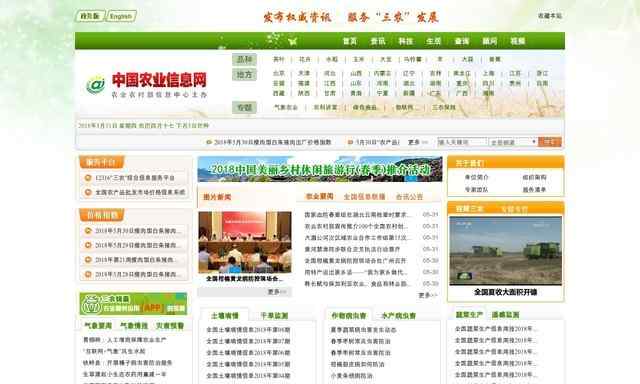Switch to the 水产病虫害 tab
Image resolution: width=640 pixels, height=384 pixels.
coord(398,315)
